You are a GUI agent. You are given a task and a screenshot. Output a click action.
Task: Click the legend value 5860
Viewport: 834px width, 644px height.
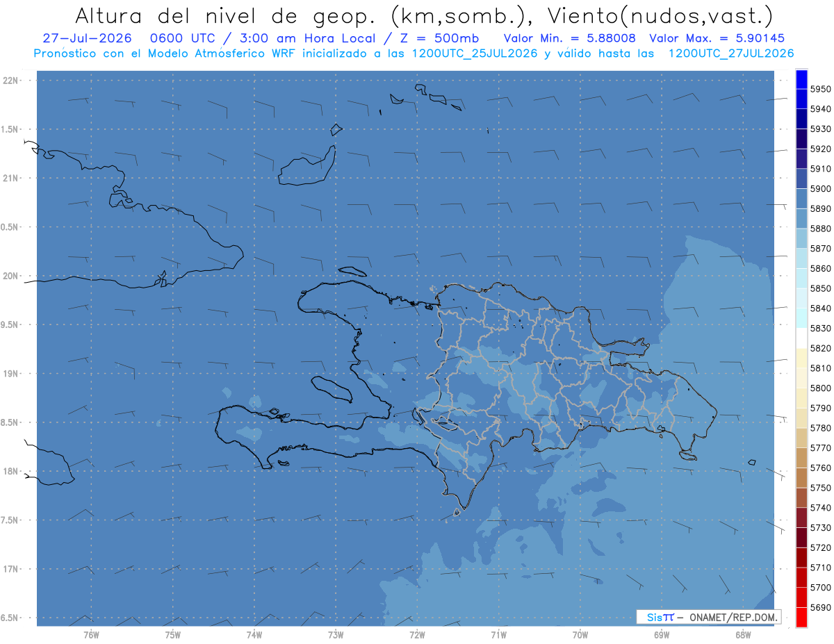820,268
